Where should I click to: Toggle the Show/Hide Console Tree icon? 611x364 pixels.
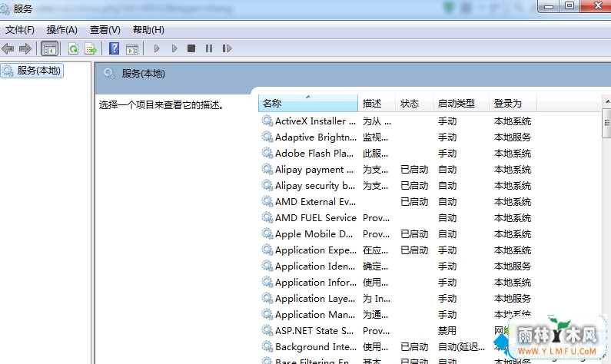coord(49,48)
